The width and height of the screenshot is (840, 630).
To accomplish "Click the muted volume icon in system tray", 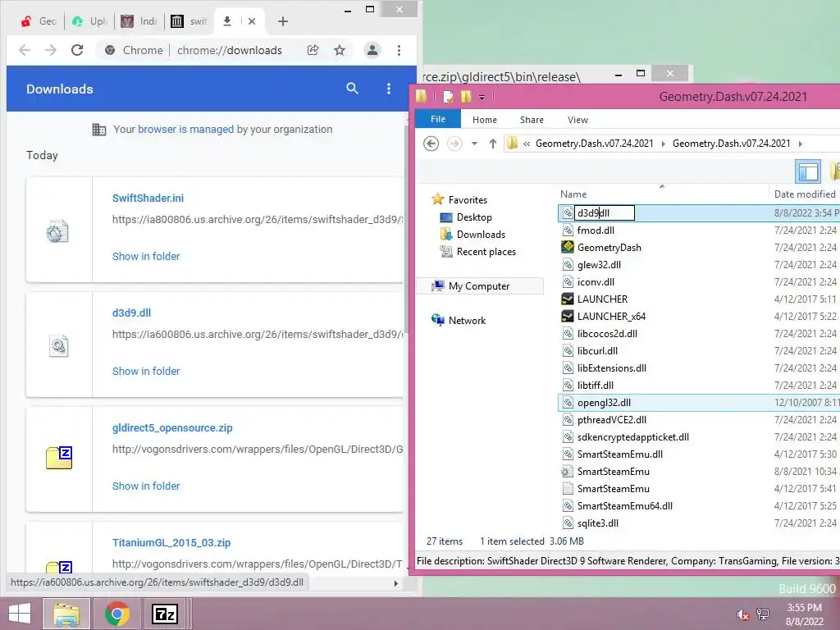I will tap(743, 614).
